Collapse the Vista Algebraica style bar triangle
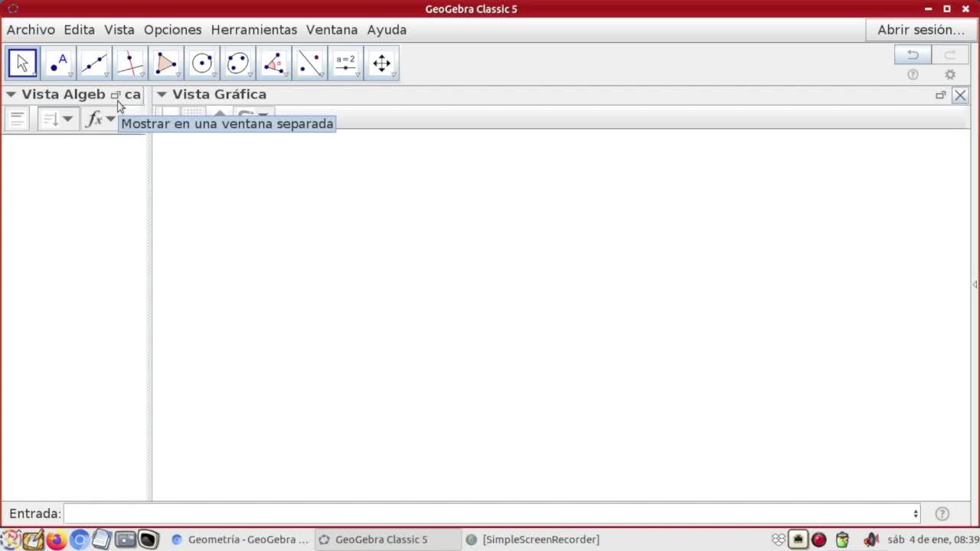This screenshot has height=551, width=980. (x=11, y=95)
